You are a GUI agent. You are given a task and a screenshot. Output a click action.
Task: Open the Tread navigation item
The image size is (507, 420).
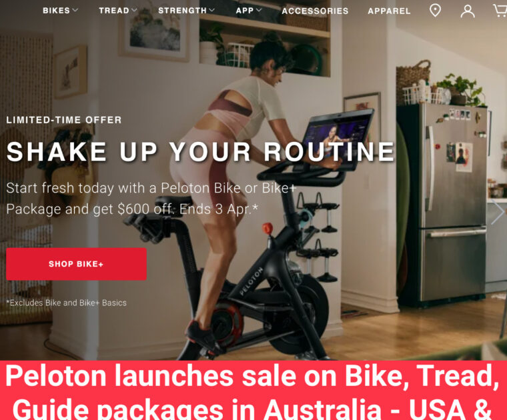click(x=114, y=11)
